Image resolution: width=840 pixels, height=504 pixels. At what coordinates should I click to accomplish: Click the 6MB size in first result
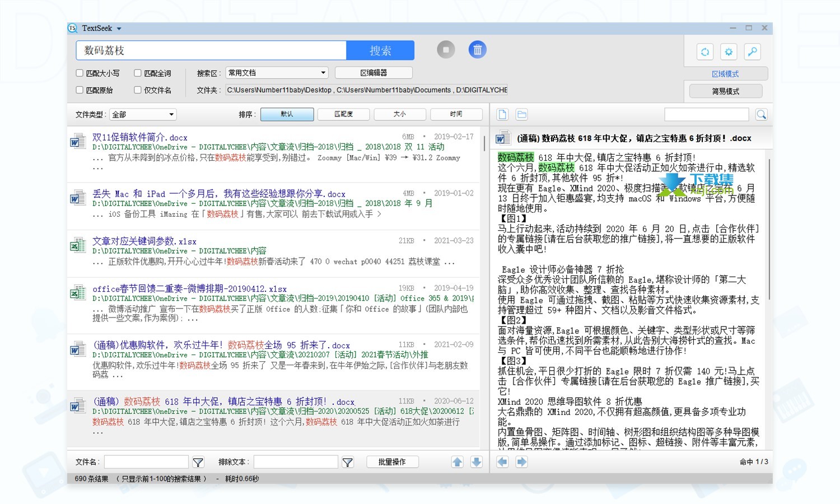point(408,137)
